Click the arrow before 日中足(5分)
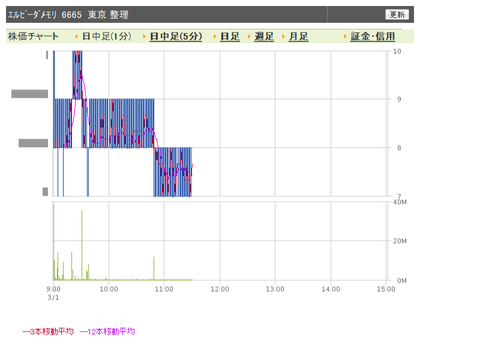The image size is (480, 362). click(144, 36)
